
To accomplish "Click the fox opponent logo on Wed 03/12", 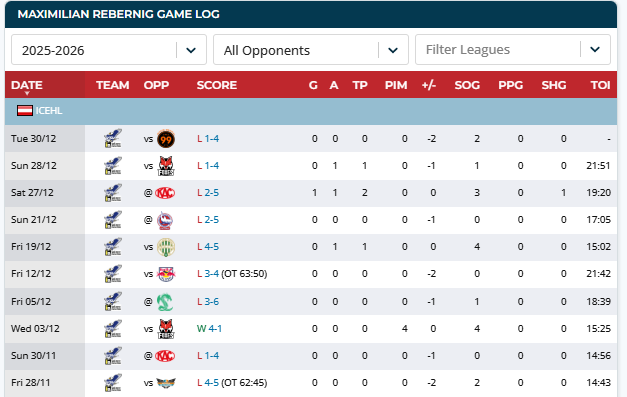I will pyautogui.click(x=166, y=329).
